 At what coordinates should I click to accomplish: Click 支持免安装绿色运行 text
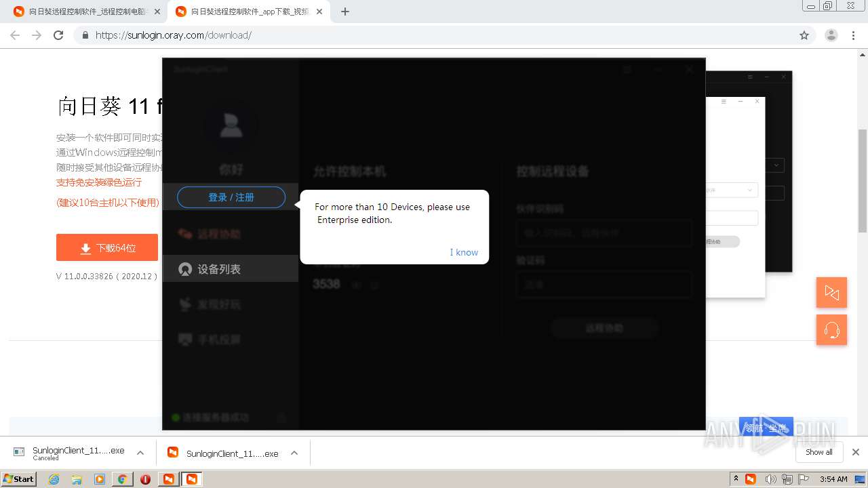(99, 182)
